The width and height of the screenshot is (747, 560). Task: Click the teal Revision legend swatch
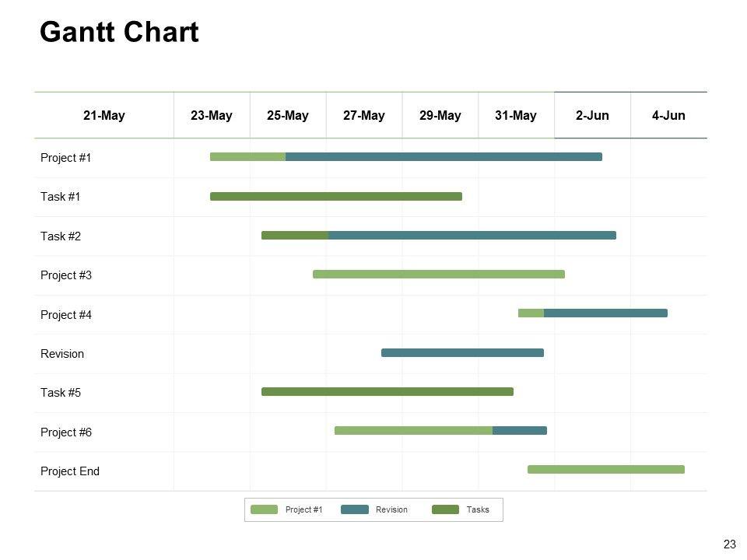pos(354,509)
